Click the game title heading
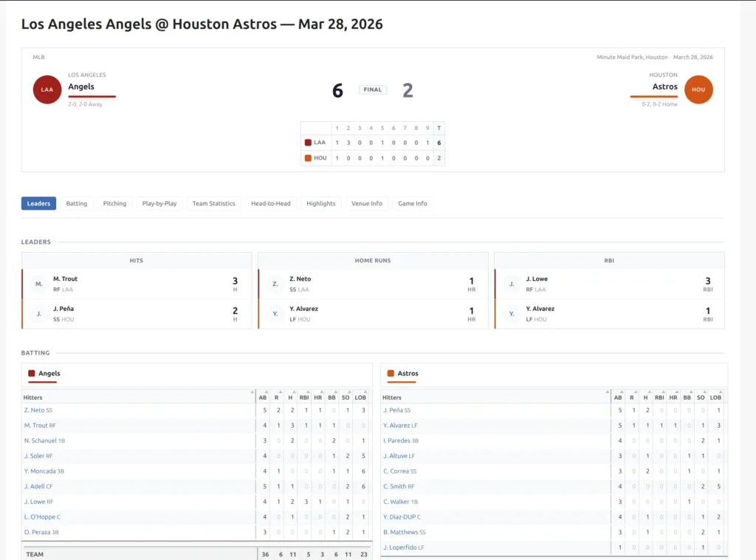 tap(202, 24)
